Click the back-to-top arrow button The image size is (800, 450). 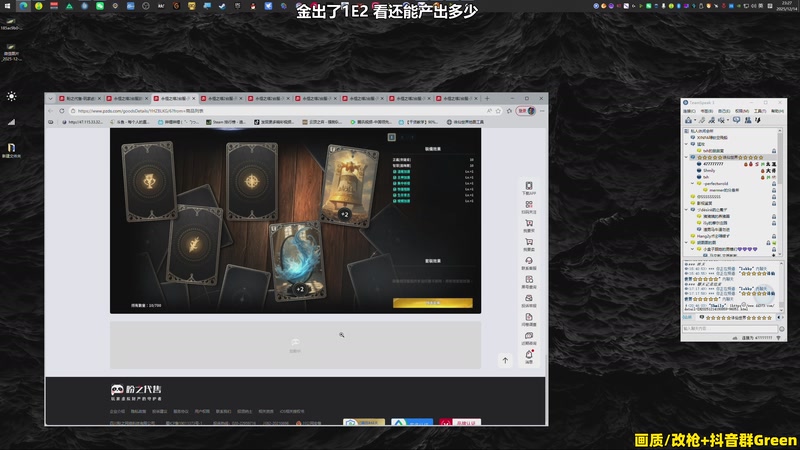pos(505,360)
